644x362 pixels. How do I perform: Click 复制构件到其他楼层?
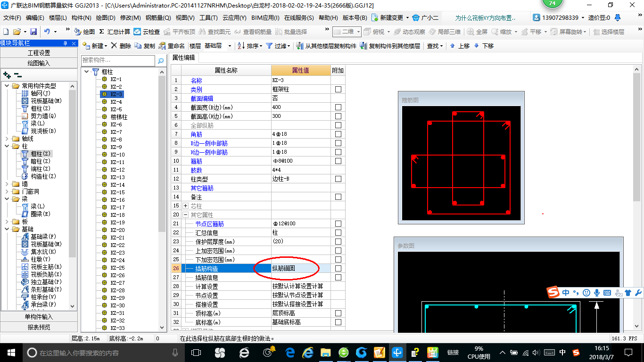pyautogui.click(x=390, y=46)
